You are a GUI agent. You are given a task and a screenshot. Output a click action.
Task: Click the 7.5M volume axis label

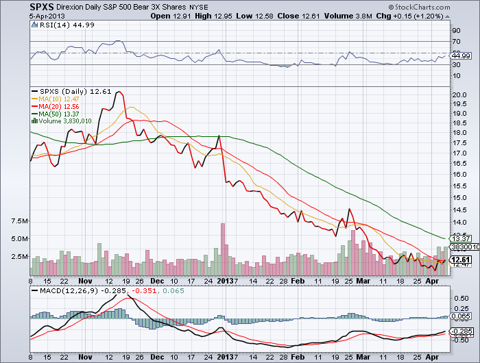pos(20,221)
